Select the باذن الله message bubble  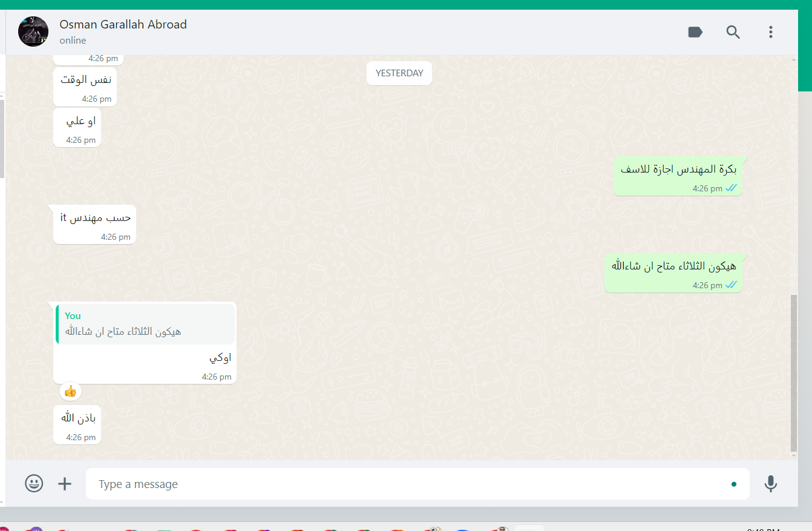tap(77, 425)
